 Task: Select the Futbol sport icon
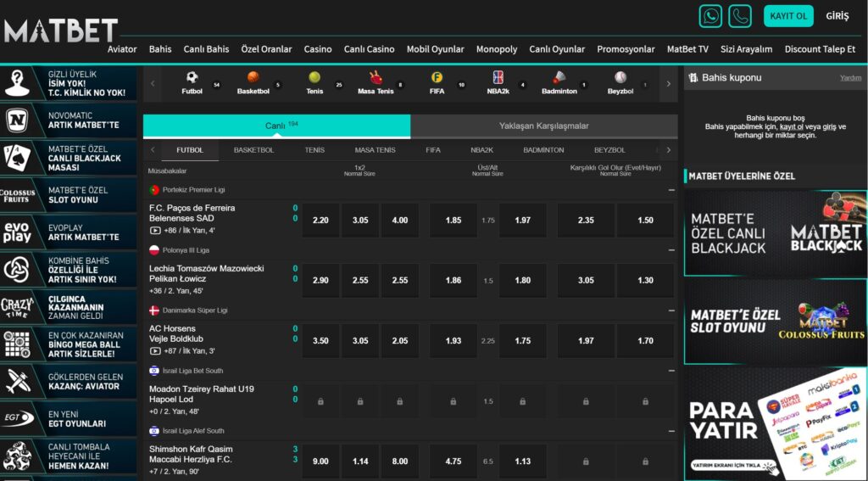192,78
